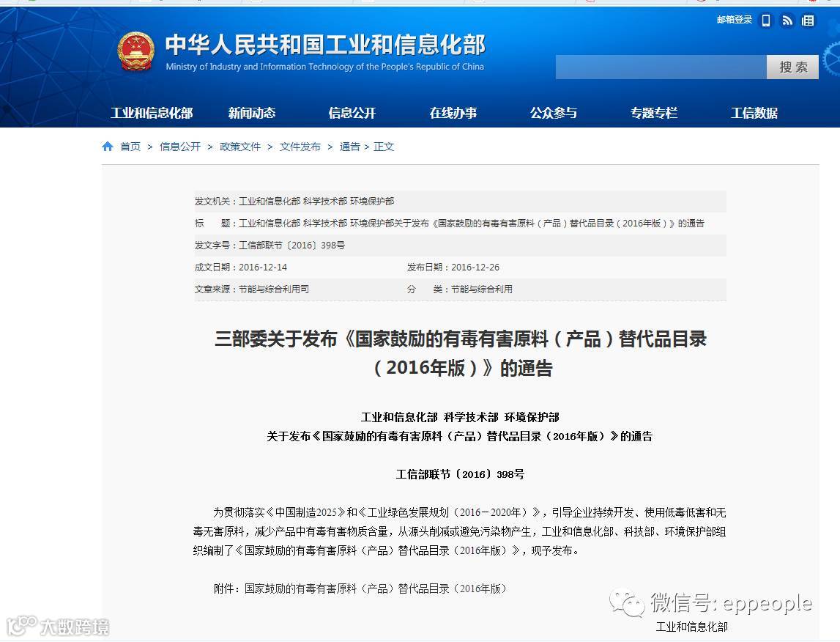Click the 搜索 search button
Viewport: 840px width, 642px height.
point(793,67)
